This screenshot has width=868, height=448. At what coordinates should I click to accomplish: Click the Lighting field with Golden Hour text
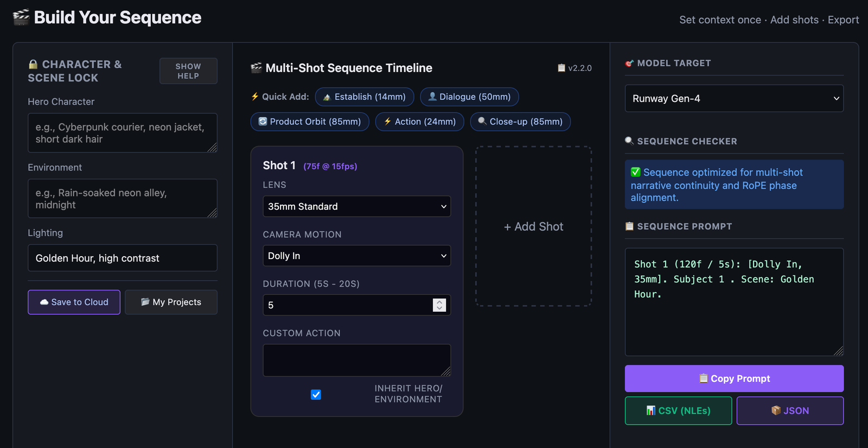pos(123,258)
